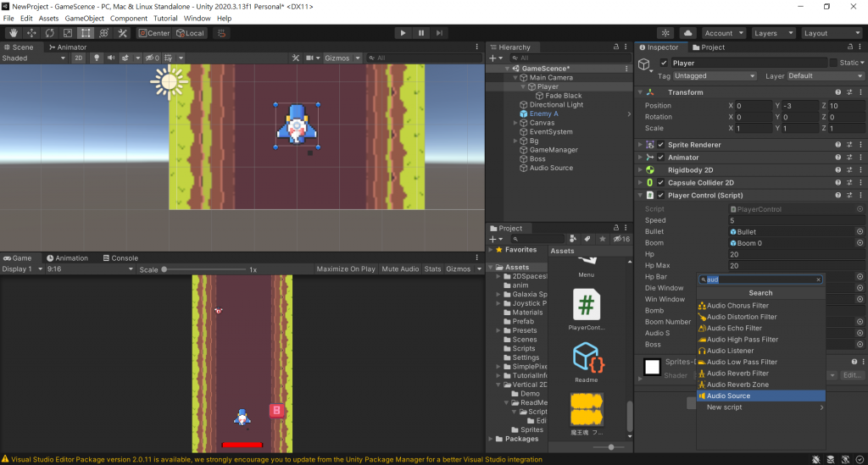
Task: Open Bullet field object picker
Action: pos(860,232)
